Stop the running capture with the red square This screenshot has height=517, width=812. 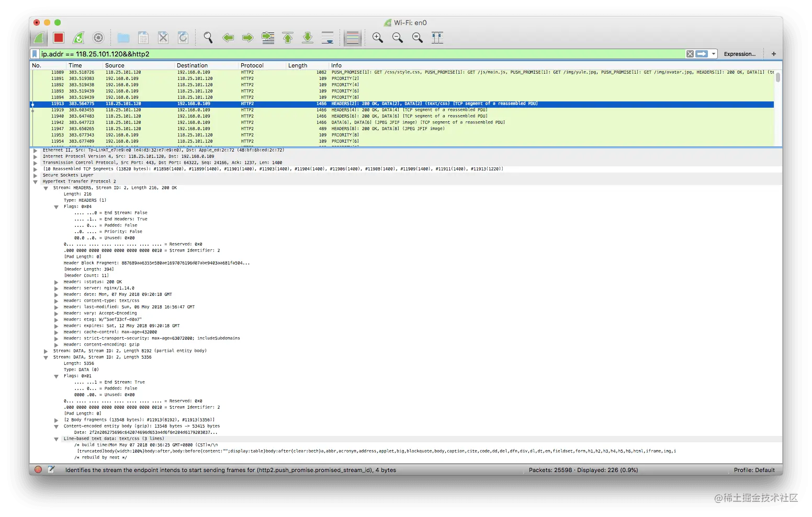click(x=59, y=38)
